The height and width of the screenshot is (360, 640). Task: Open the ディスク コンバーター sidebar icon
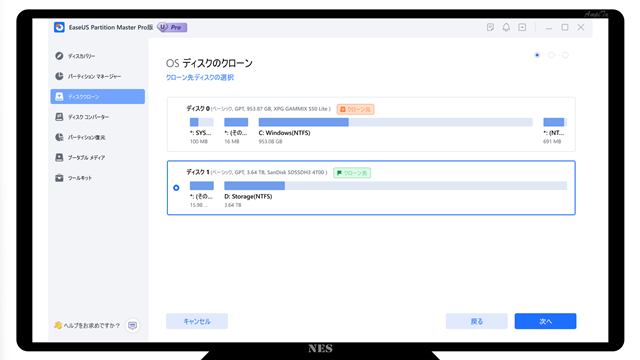[59, 117]
